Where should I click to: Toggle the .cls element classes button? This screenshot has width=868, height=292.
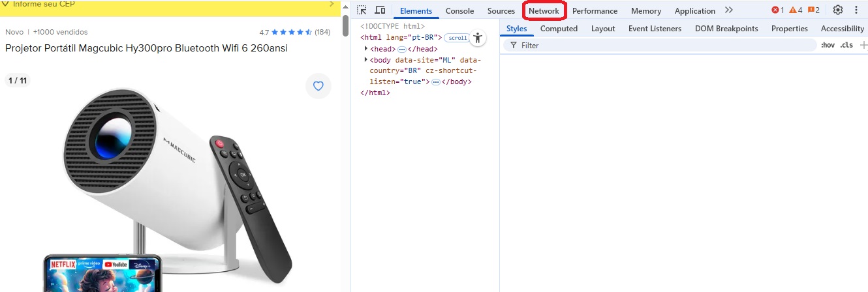pyautogui.click(x=846, y=45)
